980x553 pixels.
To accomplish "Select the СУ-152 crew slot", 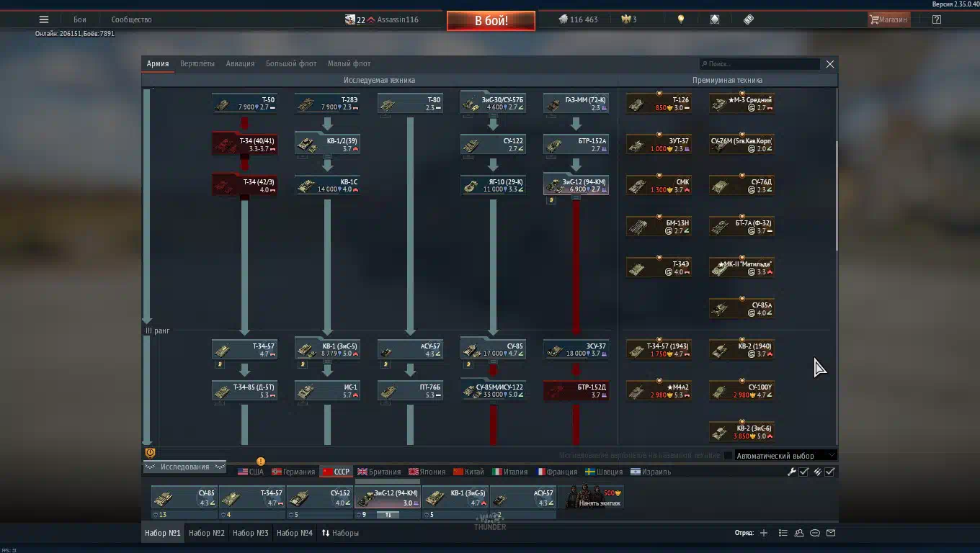I will pos(320,498).
